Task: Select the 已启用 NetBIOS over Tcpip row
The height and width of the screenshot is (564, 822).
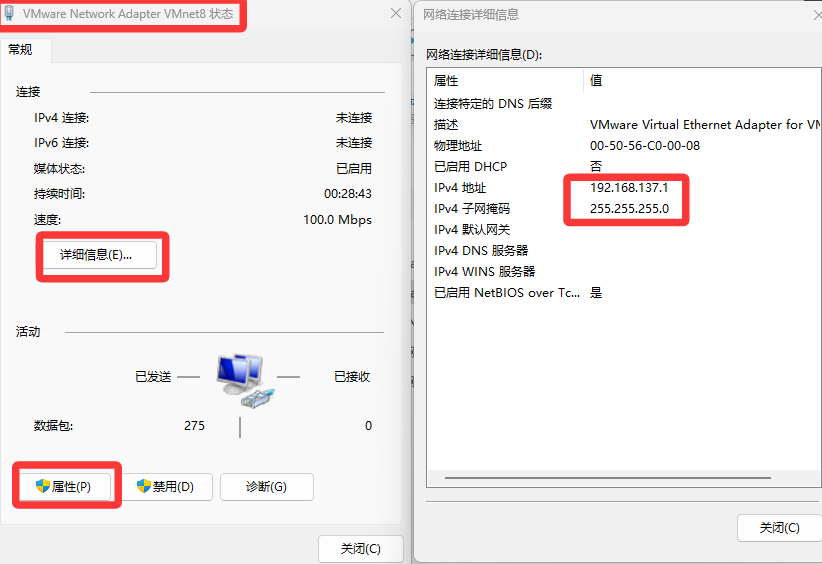Action: click(624, 292)
